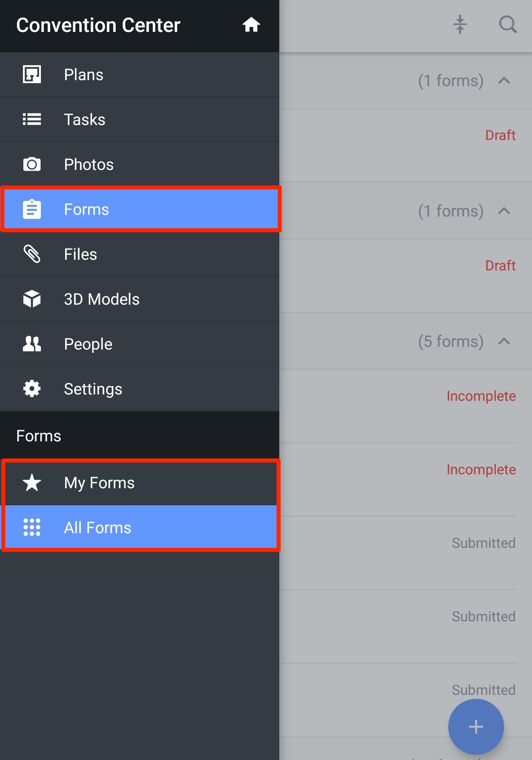Image resolution: width=532 pixels, height=760 pixels.
Task: Open Settings via the gear icon
Action: pyautogui.click(x=32, y=389)
